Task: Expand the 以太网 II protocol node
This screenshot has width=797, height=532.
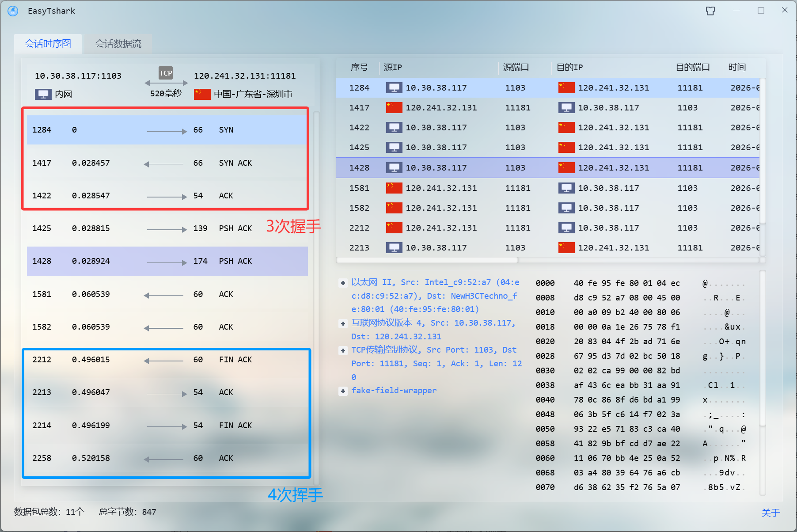Action: pos(343,283)
